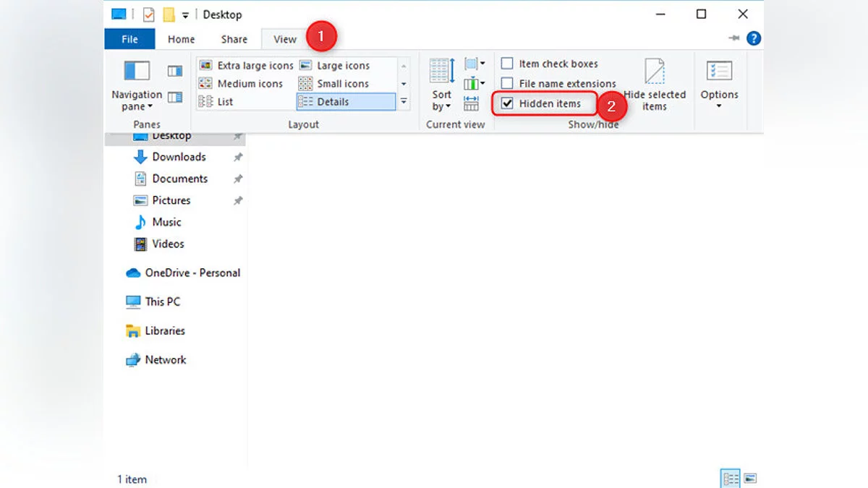The image size is (868, 488).
Task: Click the Details pane icon
Action: click(175, 97)
